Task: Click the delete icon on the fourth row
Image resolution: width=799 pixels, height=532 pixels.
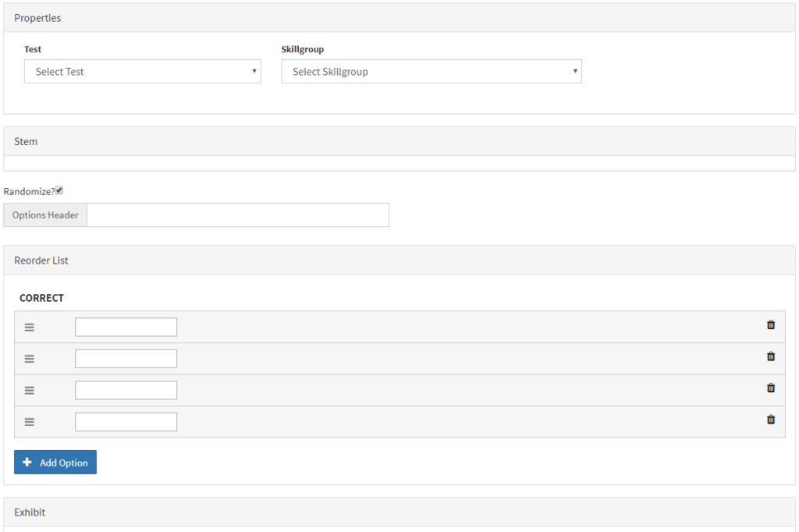Action: [x=771, y=419]
